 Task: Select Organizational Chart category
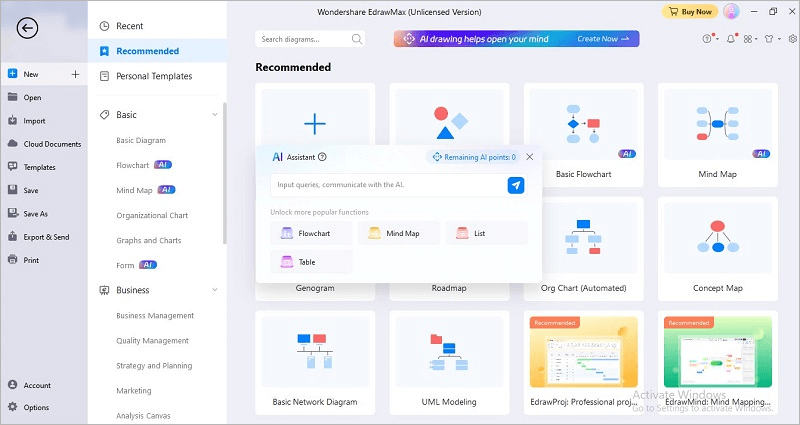(152, 215)
